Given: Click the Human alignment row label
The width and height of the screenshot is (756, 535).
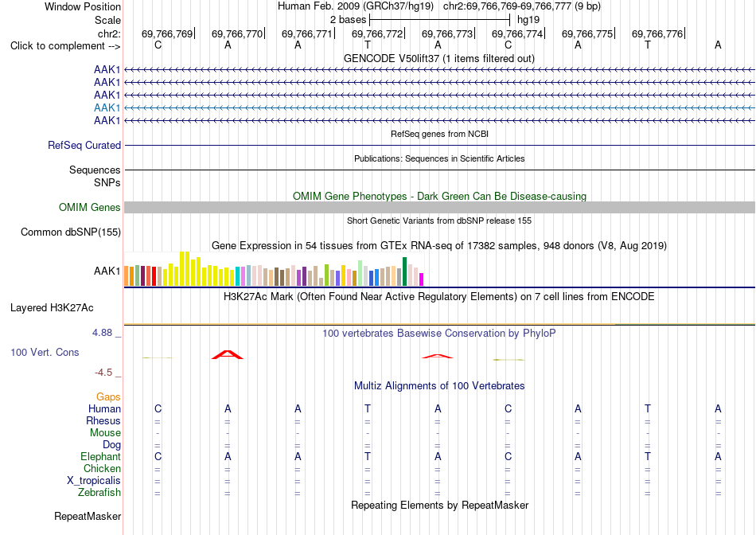Looking at the screenshot, I should 104,408.
